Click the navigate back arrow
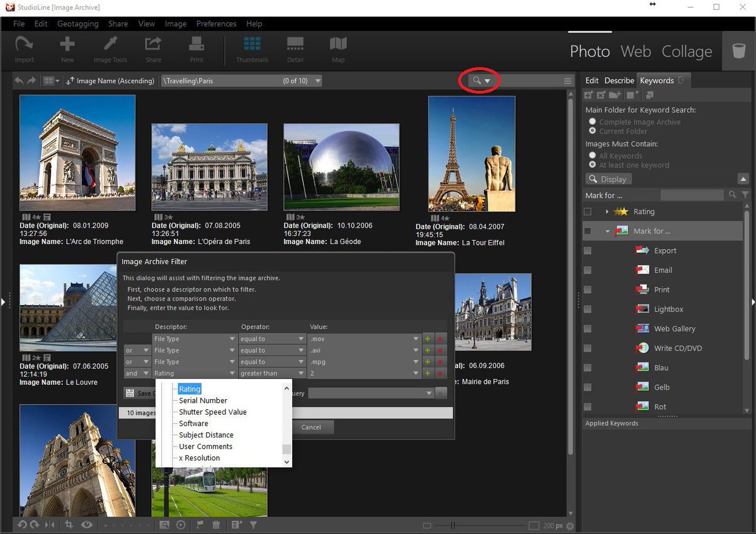This screenshot has width=756, height=534. coord(19,81)
